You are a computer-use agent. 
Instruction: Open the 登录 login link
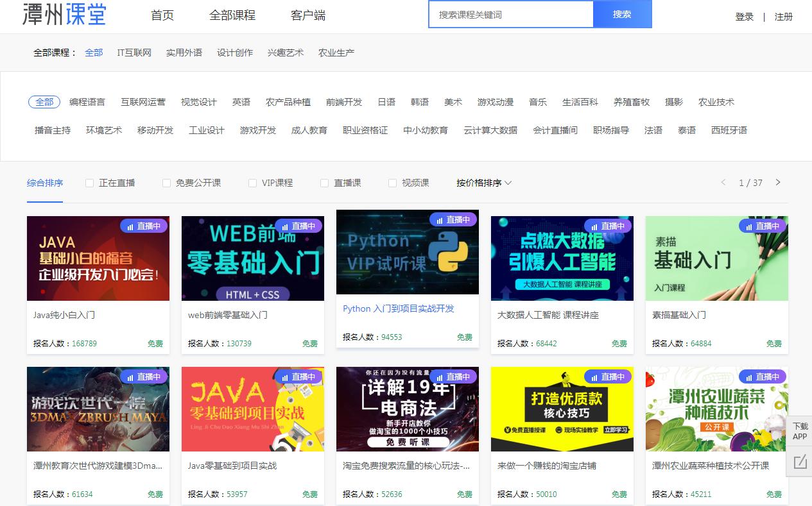pos(745,16)
